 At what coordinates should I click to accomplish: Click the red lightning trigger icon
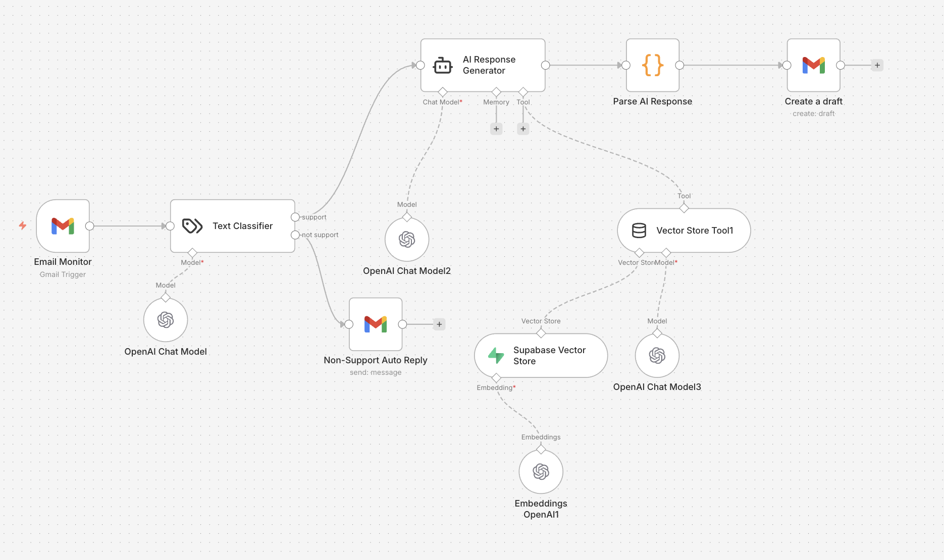(x=23, y=226)
